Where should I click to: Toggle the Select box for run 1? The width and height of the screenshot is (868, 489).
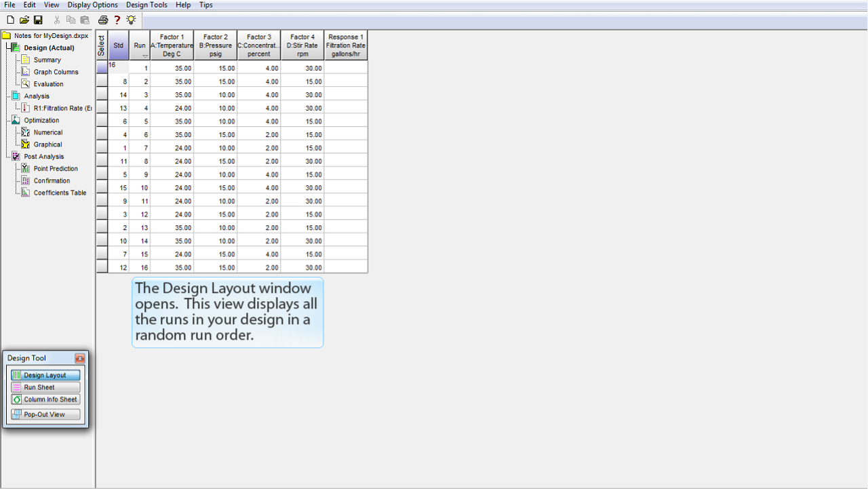pyautogui.click(x=102, y=68)
